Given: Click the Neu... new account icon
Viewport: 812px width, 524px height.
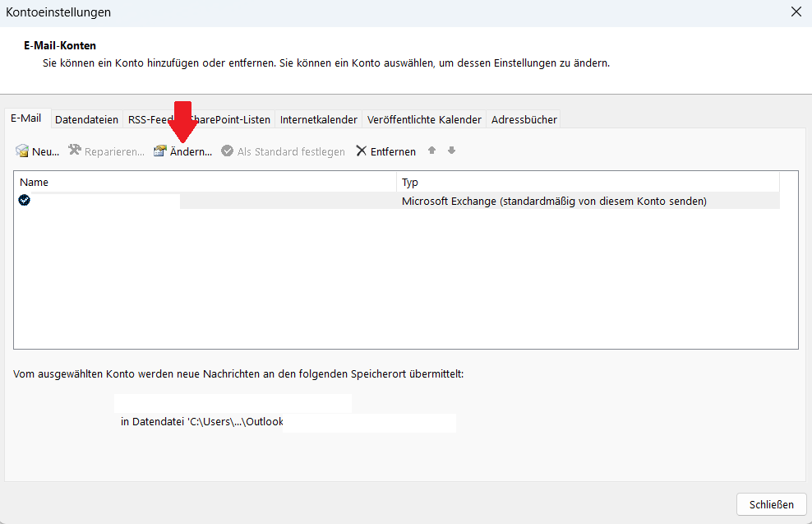Looking at the screenshot, I should click(x=22, y=151).
